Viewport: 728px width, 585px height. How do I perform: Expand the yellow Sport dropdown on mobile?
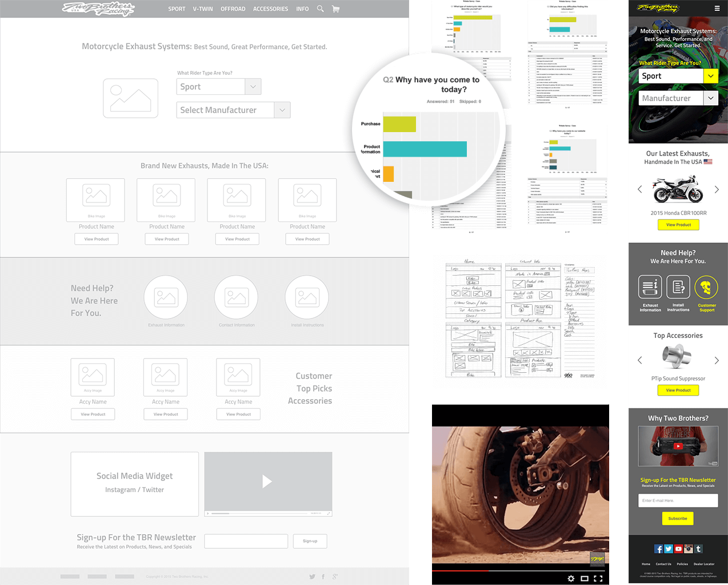(x=710, y=76)
